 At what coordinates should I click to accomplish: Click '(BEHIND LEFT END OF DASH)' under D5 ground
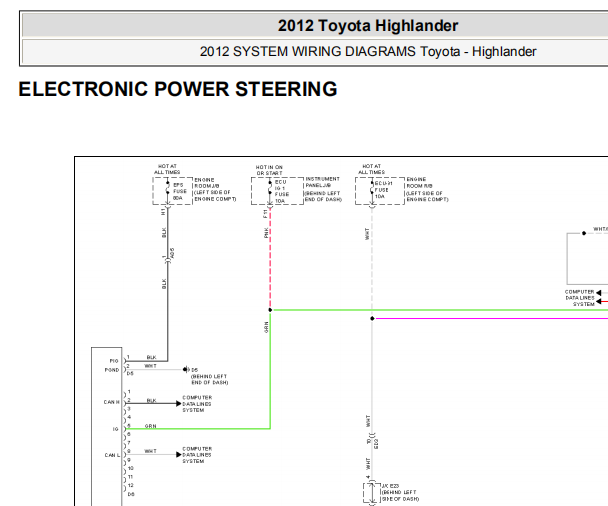209,380
